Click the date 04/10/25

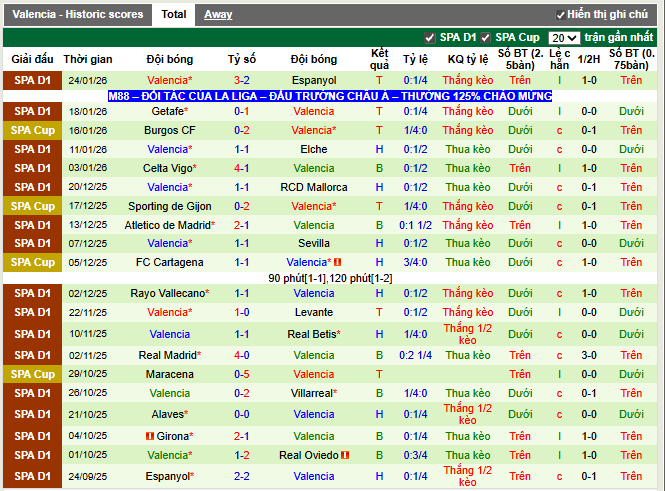tap(88, 436)
